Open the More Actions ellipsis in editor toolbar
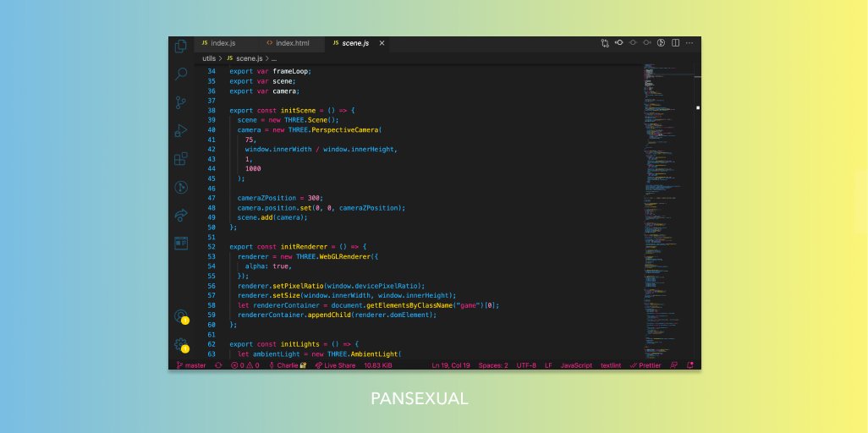 tap(689, 42)
